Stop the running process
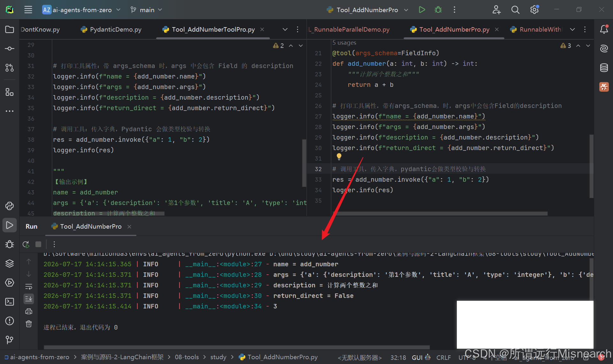Image resolution: width=613 pixels, height=364 pixels. 38,244
